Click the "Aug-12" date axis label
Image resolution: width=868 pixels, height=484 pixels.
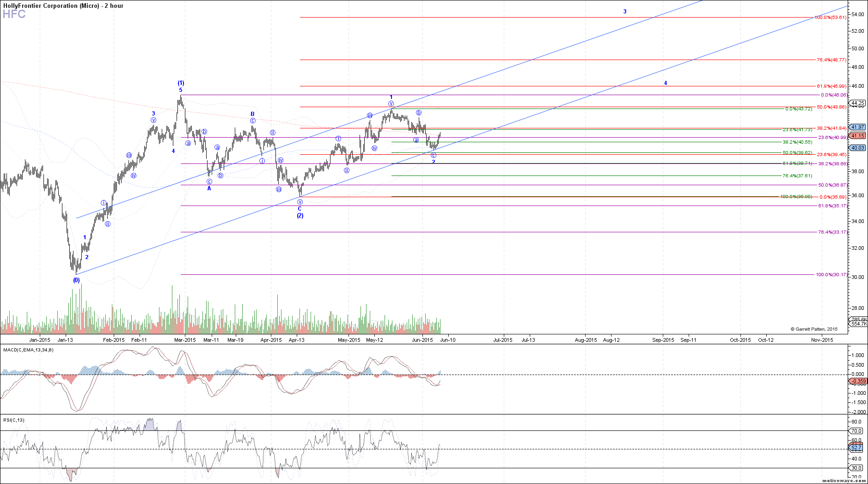point(611,340)
